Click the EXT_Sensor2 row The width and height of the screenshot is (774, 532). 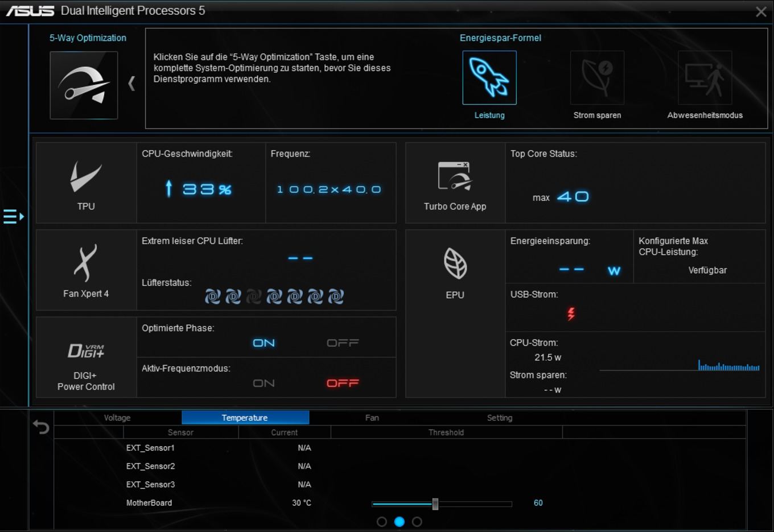tap(400, 466)
